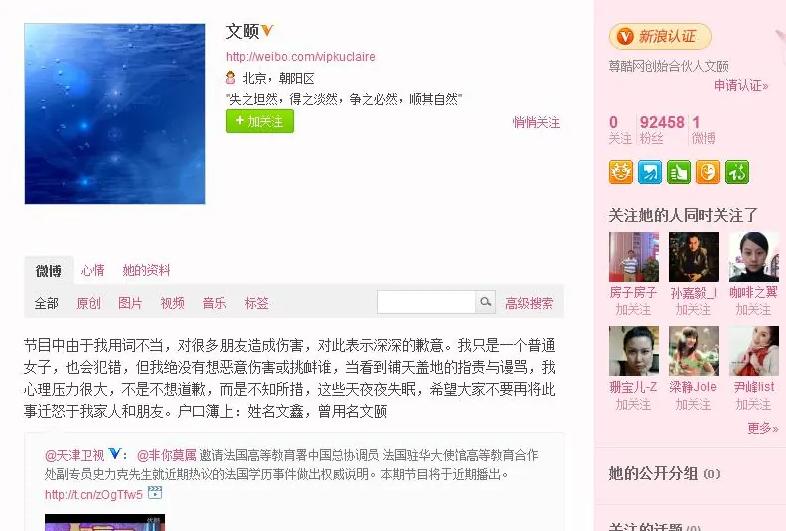Open 房子房子 user avatar thumbnail
The width and height of the screenshot is (786, 531).
coord(634,257)
